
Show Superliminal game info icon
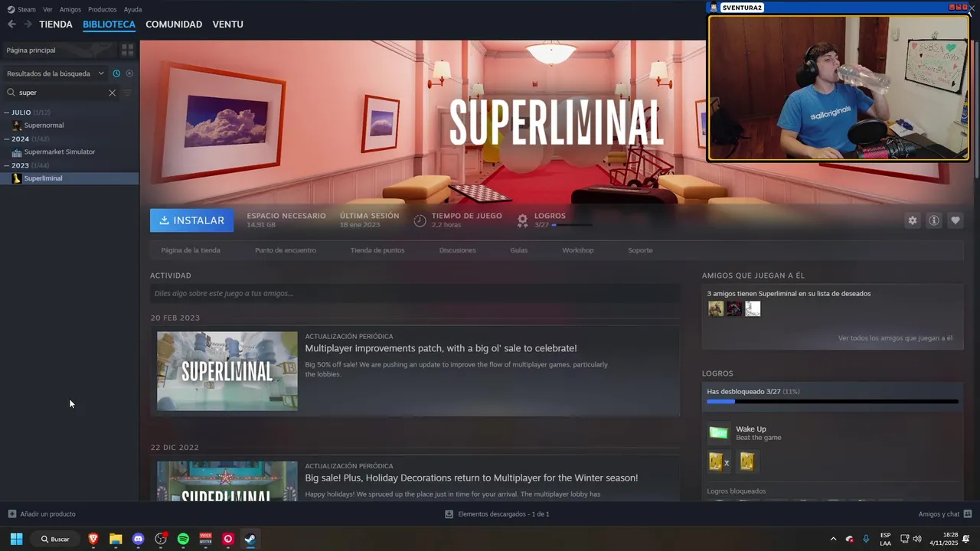pyautogui.click(x=933, y=220)
